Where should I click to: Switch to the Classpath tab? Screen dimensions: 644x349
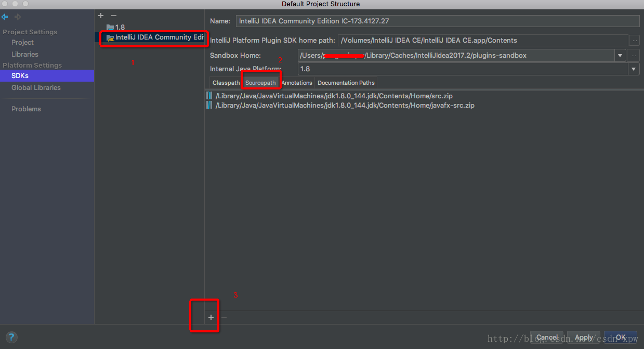click(x=226, y=83)
